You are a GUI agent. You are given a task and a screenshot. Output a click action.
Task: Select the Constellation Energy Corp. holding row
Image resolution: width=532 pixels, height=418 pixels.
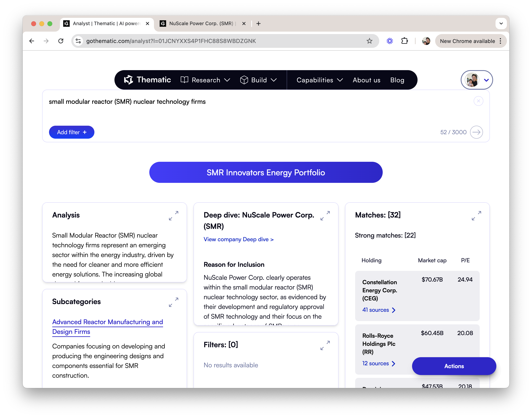(417, 296)
